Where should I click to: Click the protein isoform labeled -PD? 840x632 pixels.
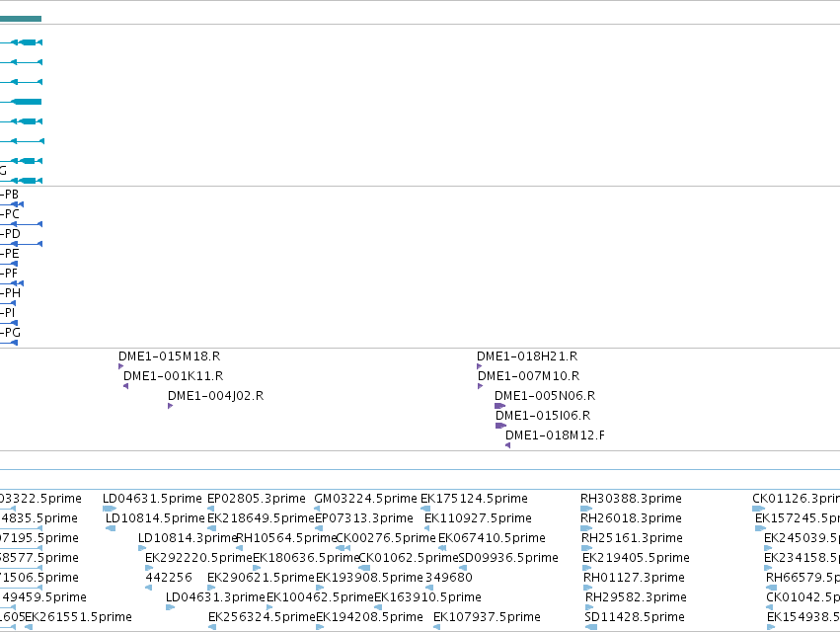point(10,234)
